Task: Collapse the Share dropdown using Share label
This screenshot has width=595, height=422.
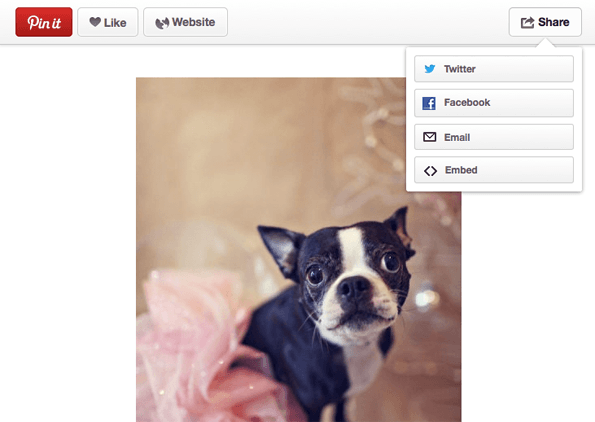Action: (554, 22)
